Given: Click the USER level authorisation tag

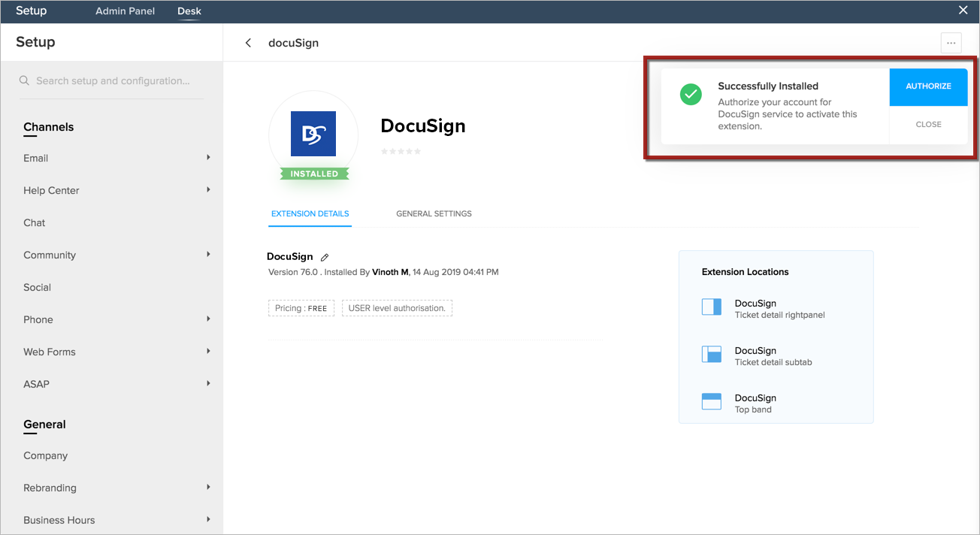Looking at the screenshot, I should (x=397, y=308).
